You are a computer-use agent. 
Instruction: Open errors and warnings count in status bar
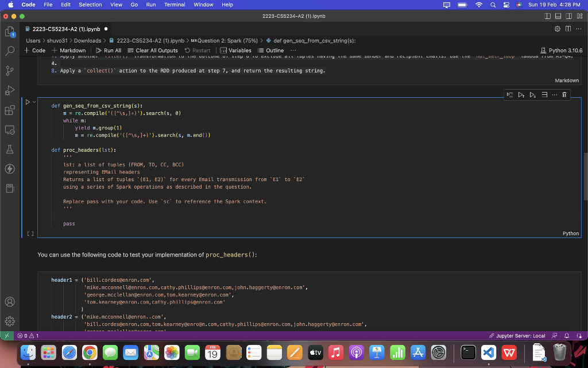28,336
